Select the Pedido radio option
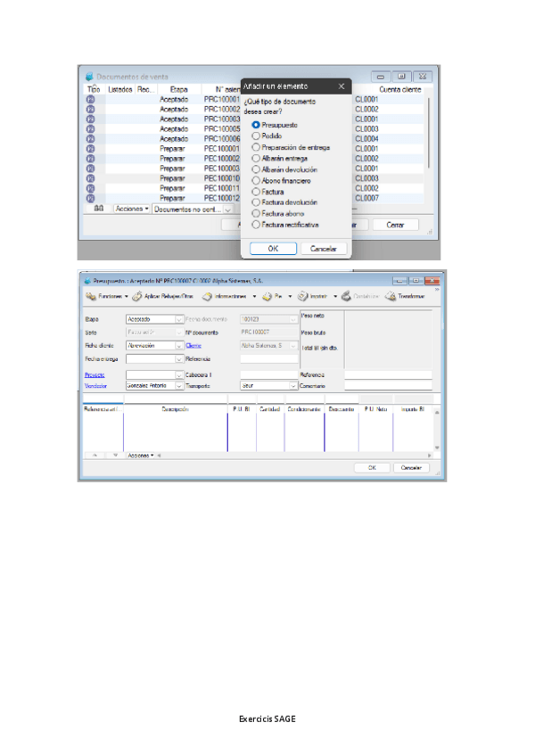Viewport: 535px width, 756px height. point(257,136)
